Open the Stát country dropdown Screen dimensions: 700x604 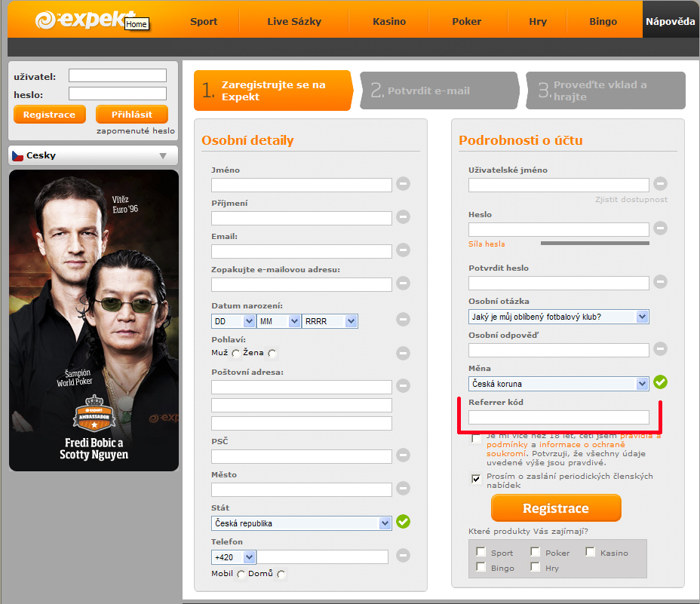click(301, 523)
